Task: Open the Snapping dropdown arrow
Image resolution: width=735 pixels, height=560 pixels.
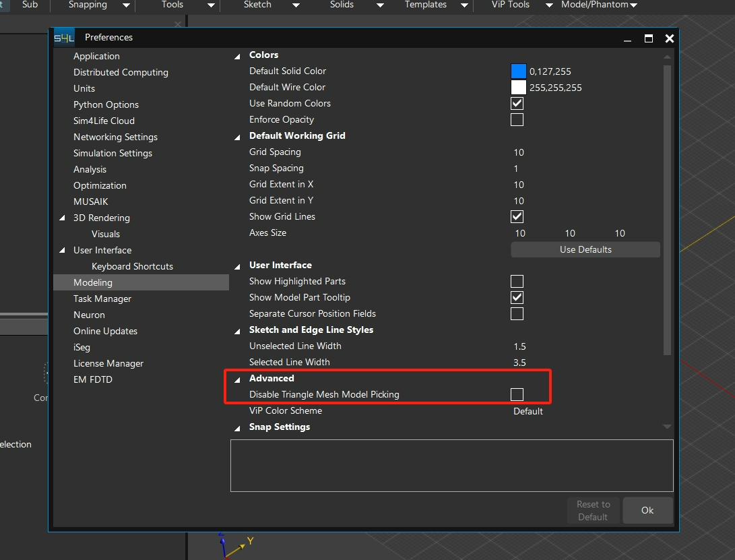Action: 126,5
